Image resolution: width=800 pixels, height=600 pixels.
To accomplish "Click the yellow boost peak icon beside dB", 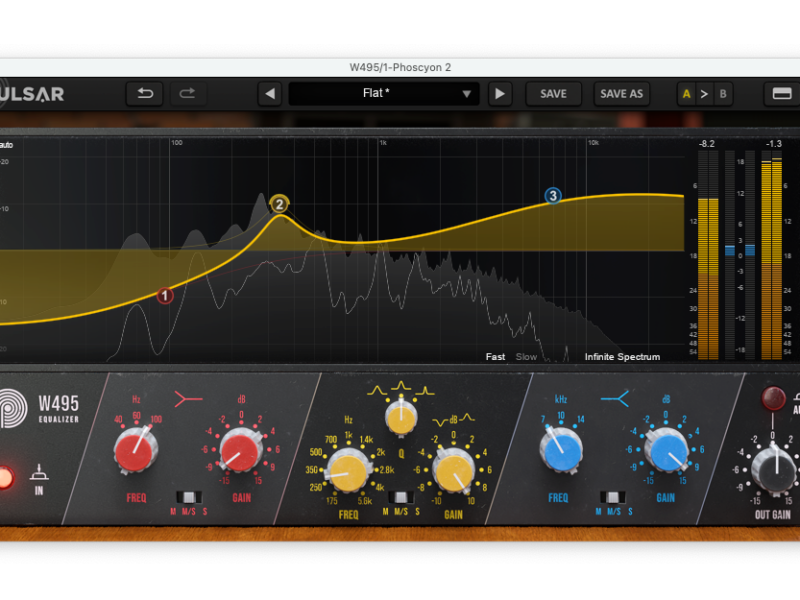I will click(x=467, y=418).
